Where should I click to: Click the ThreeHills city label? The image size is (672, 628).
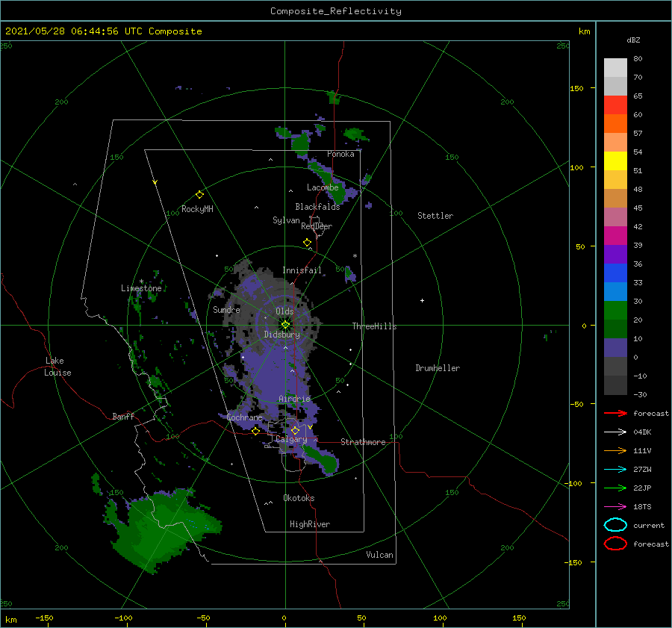click(374, 326)
